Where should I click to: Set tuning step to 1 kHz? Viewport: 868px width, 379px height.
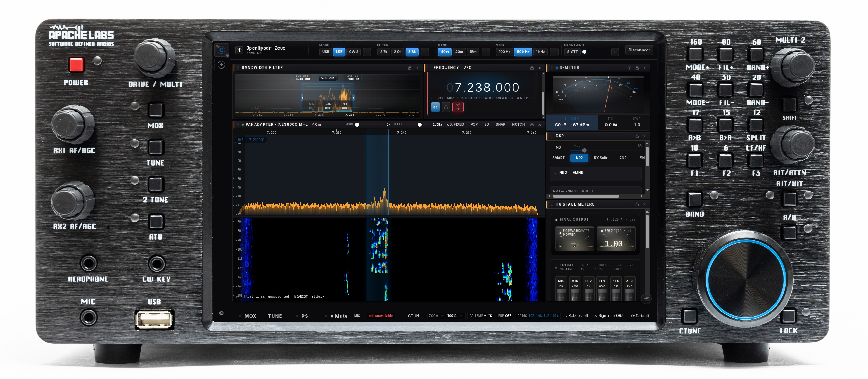click(x=540, y=52)
